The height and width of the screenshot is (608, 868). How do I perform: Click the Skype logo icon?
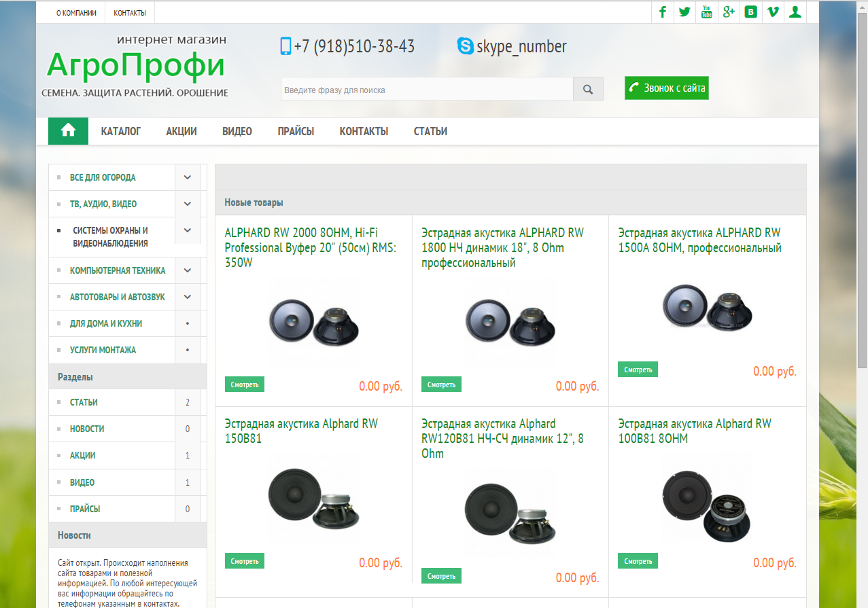[x=466, y=46]
